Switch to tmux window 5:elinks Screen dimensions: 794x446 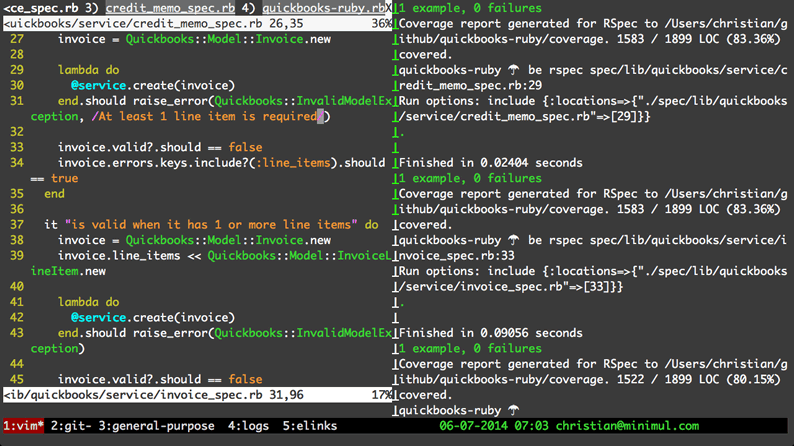[309, 426]
